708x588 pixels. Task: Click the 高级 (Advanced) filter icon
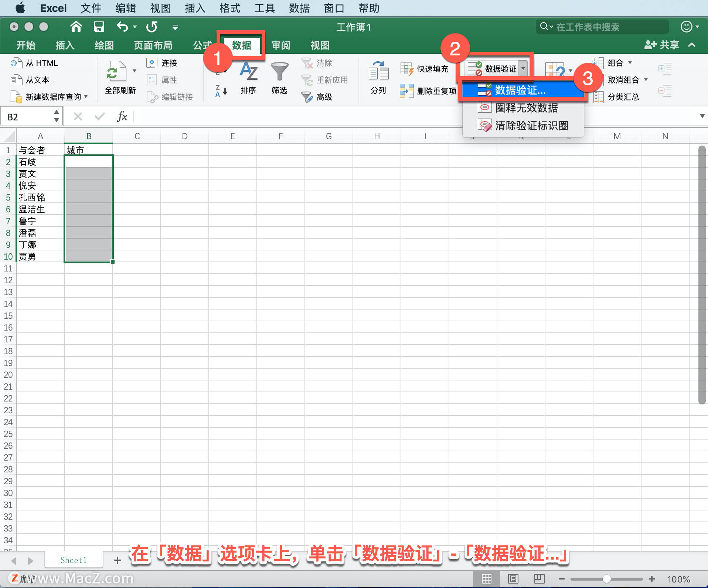click(x=315, y=97)
